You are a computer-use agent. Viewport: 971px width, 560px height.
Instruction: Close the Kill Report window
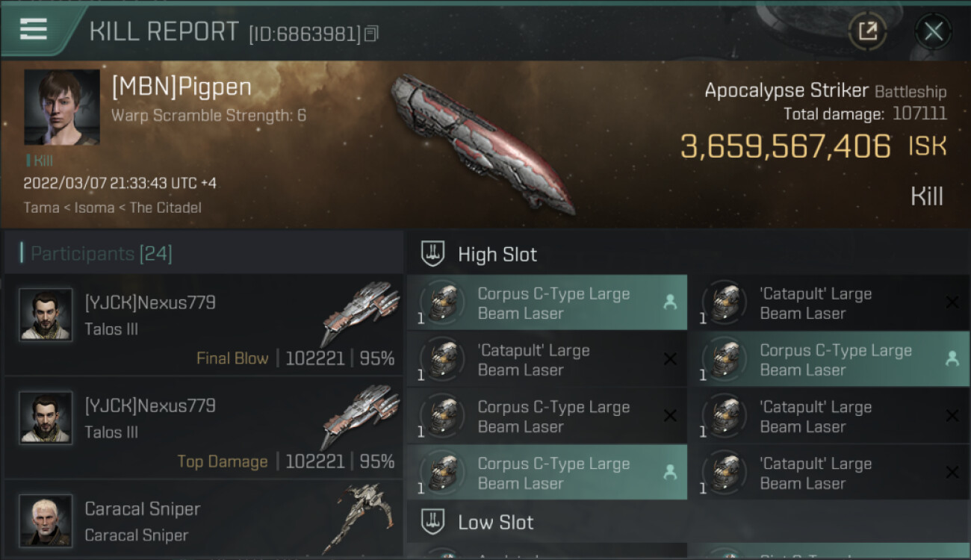point(933,31)
